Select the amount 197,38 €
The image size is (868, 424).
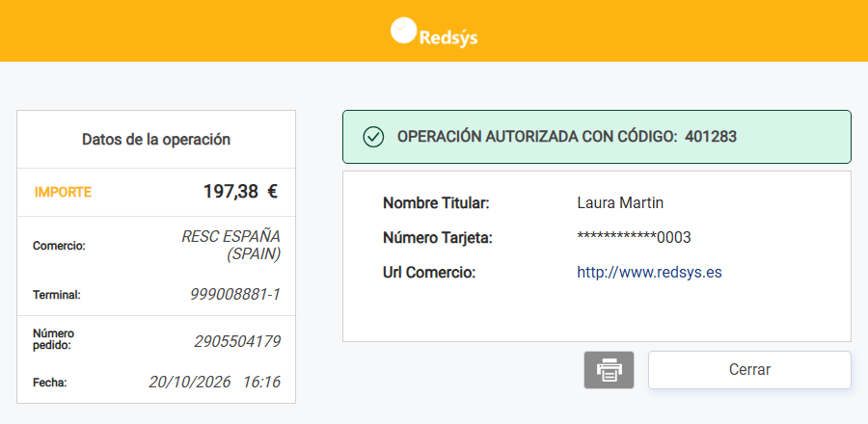click(x=240, y=192)
